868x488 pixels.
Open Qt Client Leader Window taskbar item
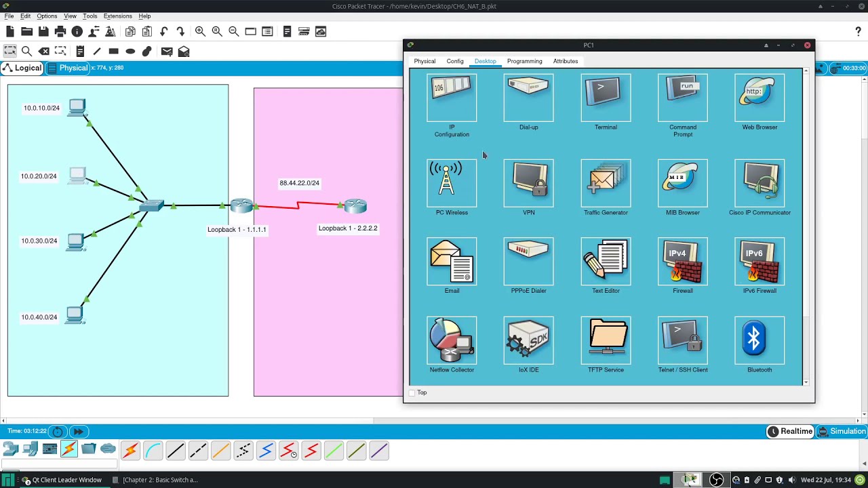point(62,480)
